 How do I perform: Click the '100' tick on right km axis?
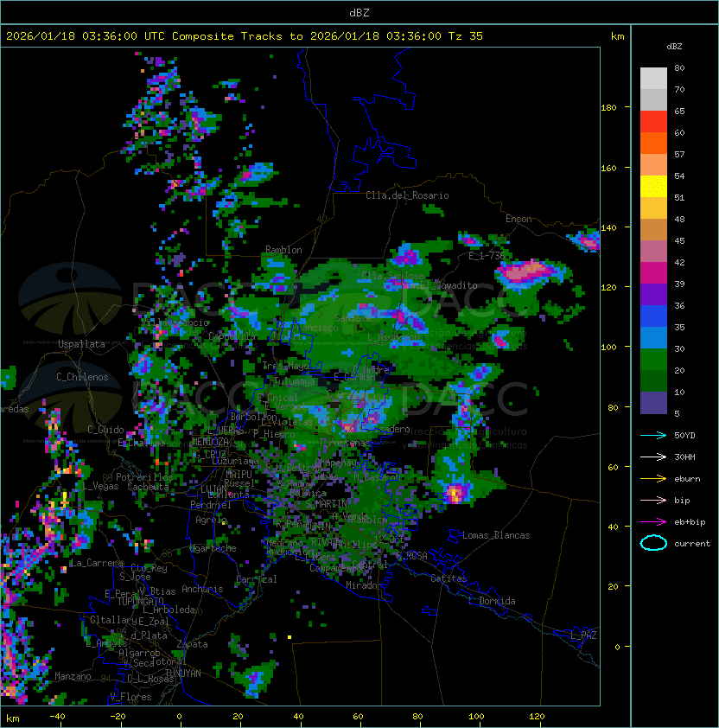[x=608, y=348]
